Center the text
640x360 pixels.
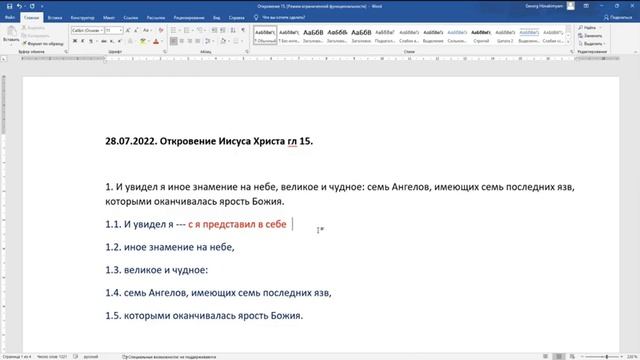(182, 41)
